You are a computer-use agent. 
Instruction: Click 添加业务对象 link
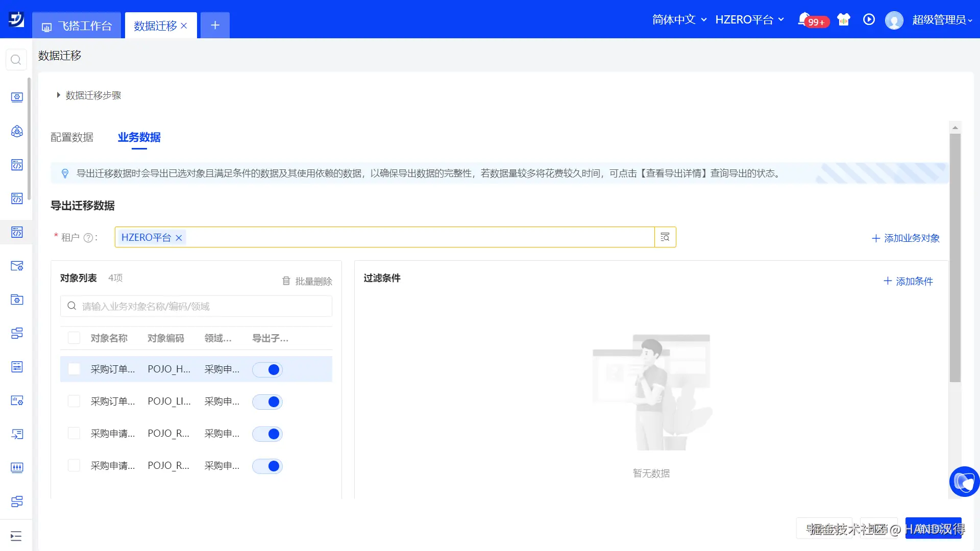pos(905,238)
